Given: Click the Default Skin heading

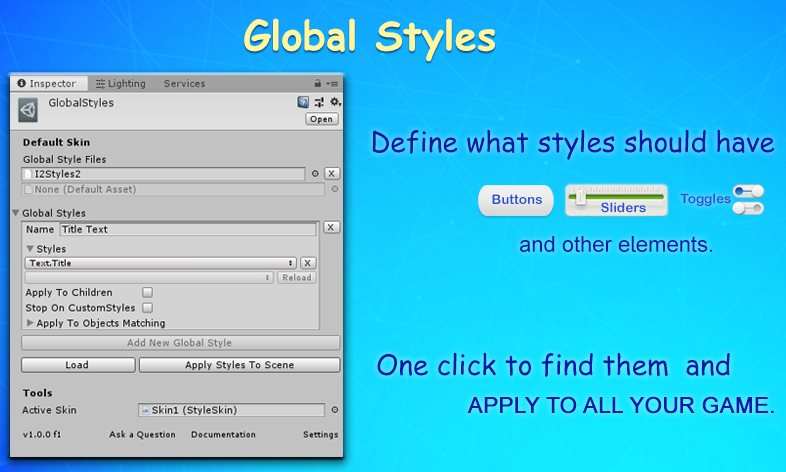Looking at the screenshot, I should 56,142.
